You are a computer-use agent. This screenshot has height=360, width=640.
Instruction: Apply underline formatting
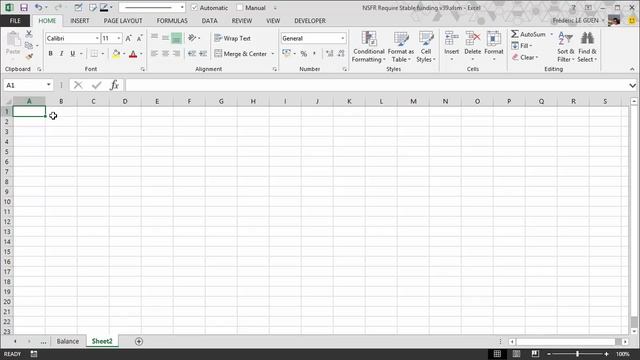(x=73, y=53)
